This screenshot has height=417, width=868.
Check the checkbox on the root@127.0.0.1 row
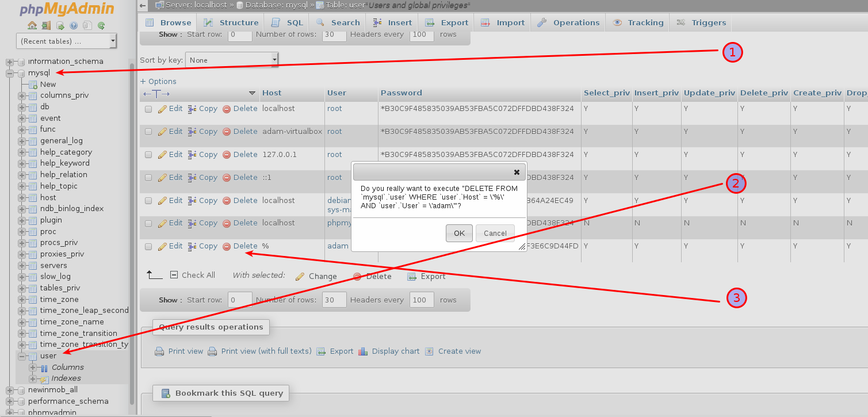[148, 154]
